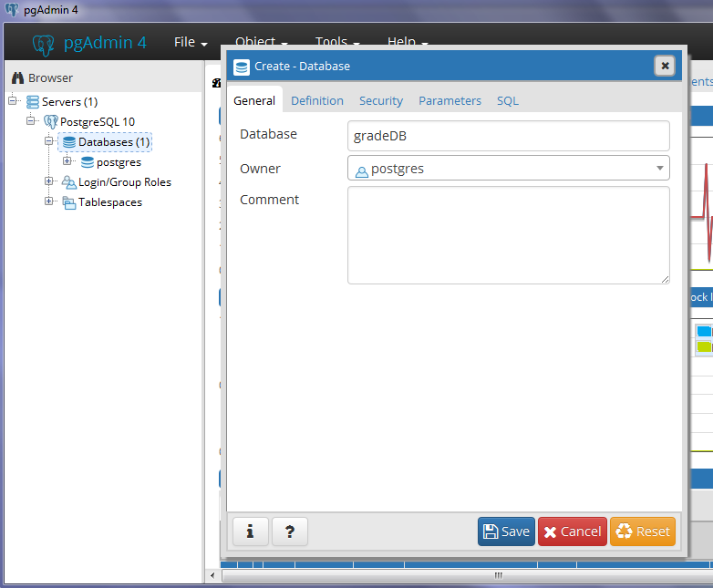Click the pgAdmin 4 brand text

105,42
